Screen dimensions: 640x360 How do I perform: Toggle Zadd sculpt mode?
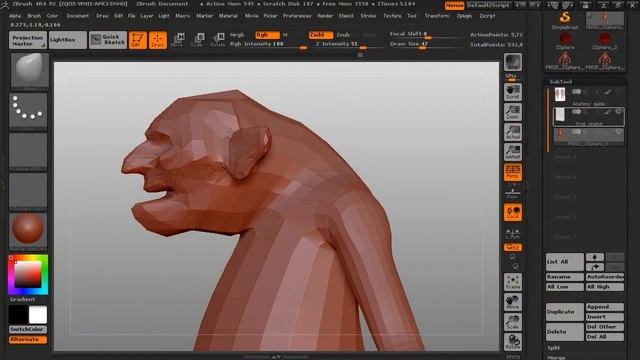[x=320, y=35]
